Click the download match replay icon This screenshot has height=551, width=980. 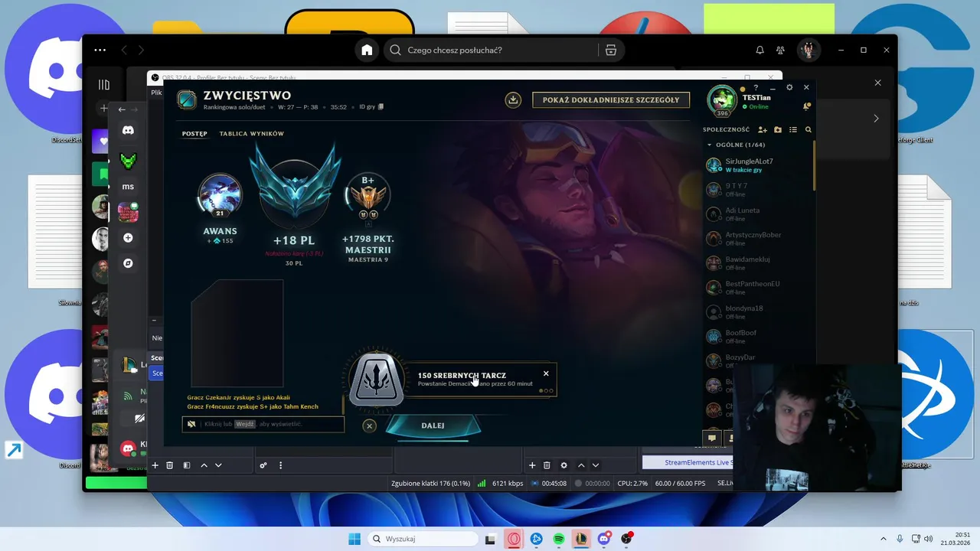513,99
